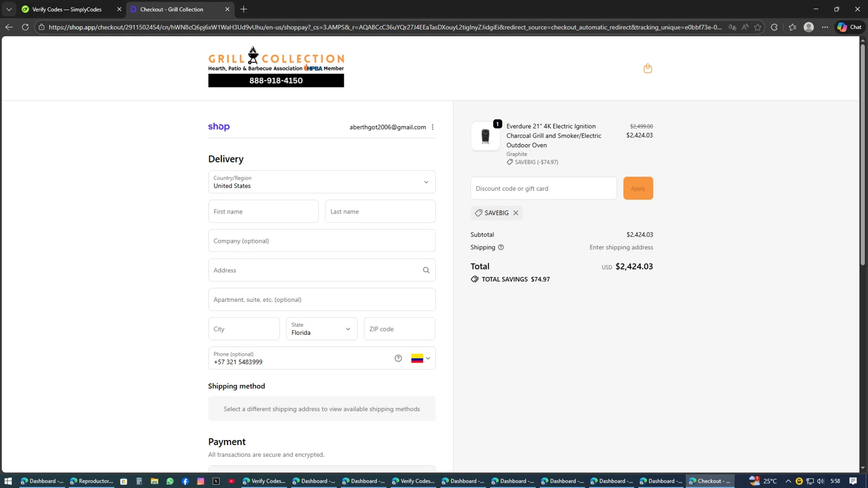This screenshot has width=868, height=488.
Task: Show hidden system tray icons
Action: point(788,481)
